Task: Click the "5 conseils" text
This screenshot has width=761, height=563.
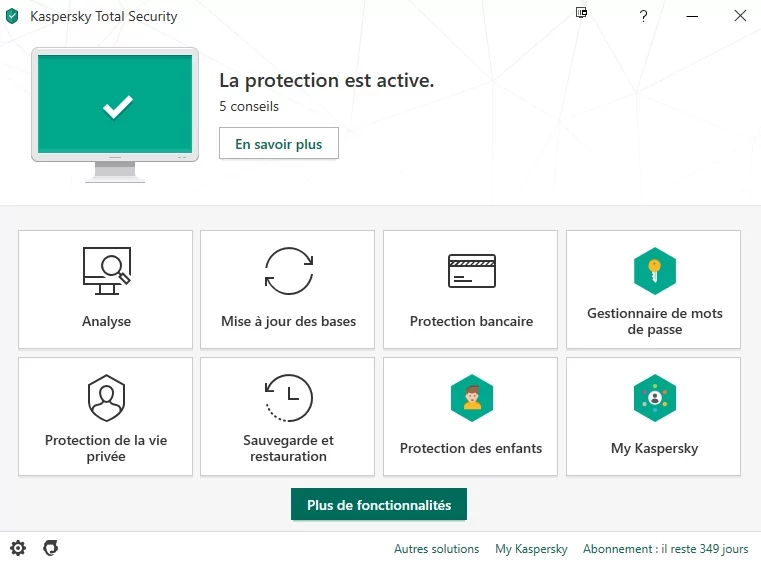Action: 249,106
